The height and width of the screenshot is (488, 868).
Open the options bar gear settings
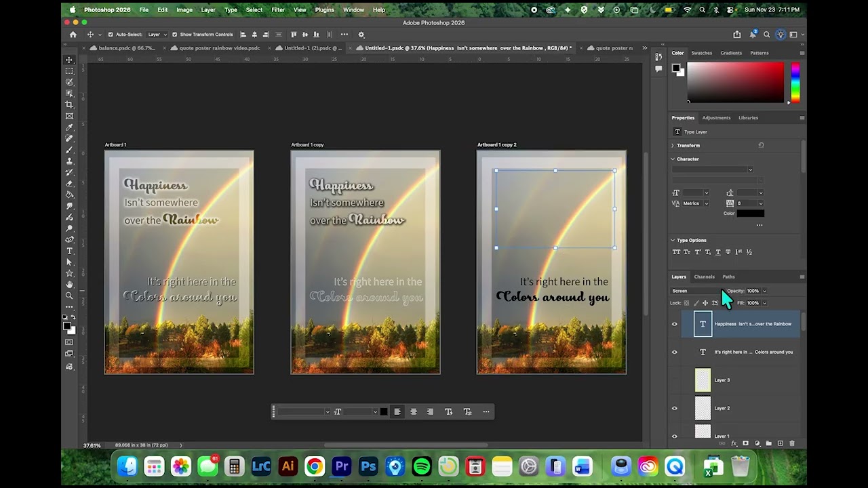click(361, 35)
